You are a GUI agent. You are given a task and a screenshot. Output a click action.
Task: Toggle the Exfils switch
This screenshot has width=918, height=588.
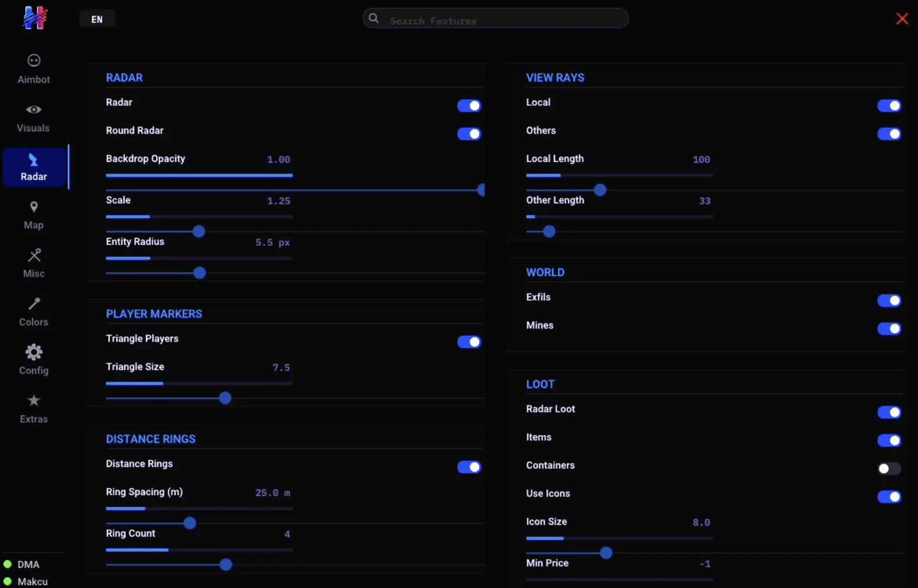tap(888, 300)
